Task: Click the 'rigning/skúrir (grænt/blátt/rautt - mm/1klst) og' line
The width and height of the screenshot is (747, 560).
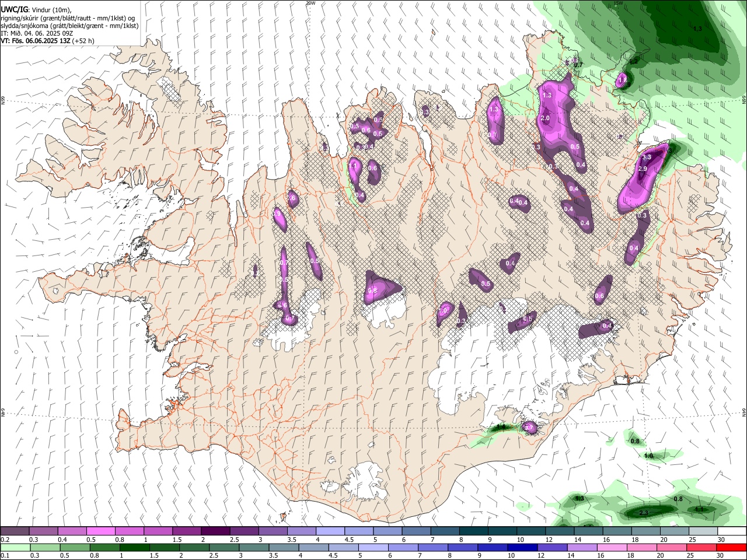Action: [68, 18]
